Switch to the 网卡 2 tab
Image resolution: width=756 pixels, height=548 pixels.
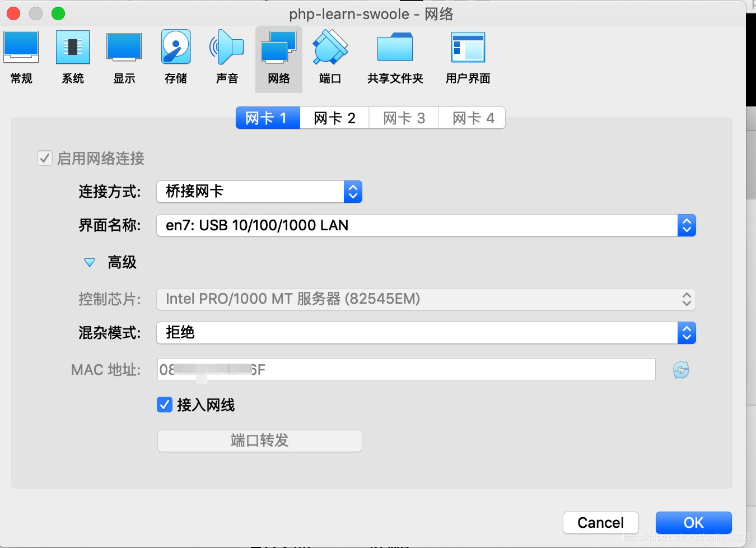click(x=334, y=118)
